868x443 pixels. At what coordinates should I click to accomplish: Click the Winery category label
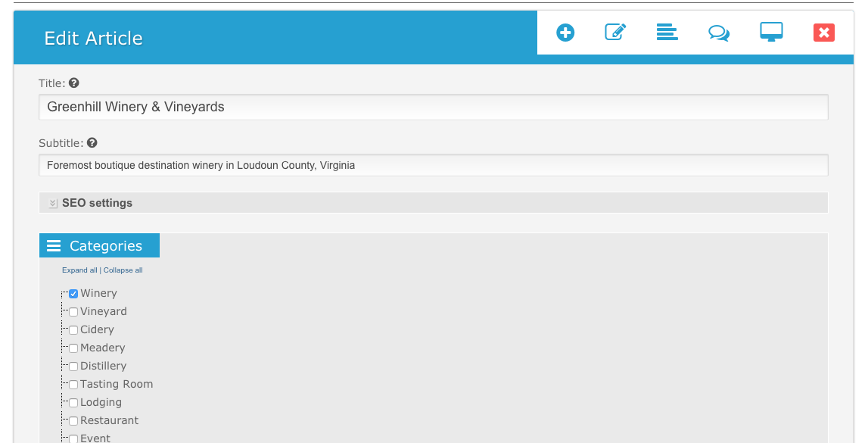98,293
